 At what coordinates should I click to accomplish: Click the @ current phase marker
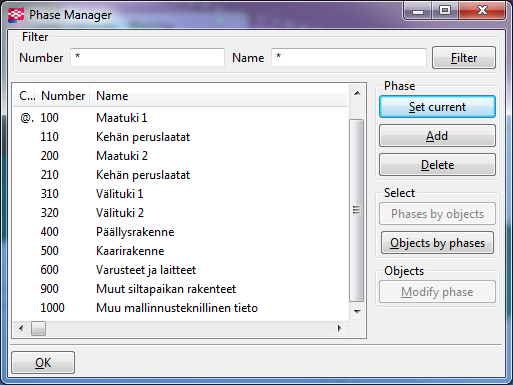coord(27,118)
